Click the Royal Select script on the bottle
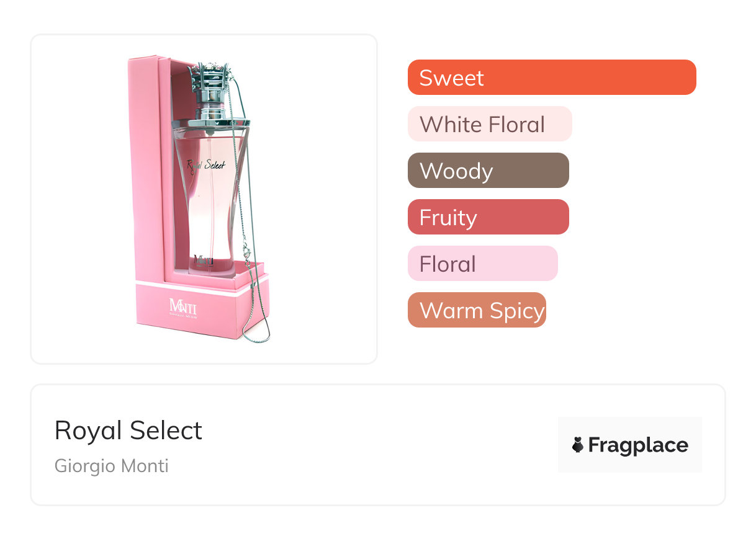The height and width of the screenshot is (536, 756). click(x=206, y=165)
